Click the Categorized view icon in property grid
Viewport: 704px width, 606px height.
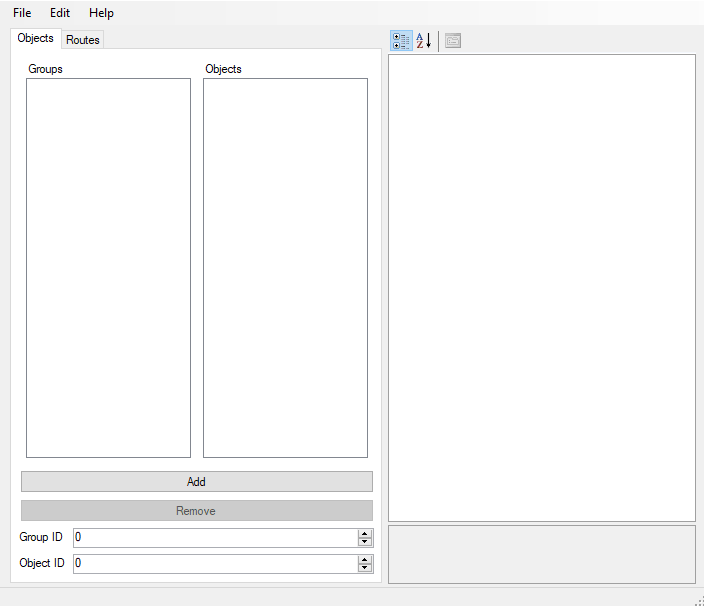pos(401,41)
